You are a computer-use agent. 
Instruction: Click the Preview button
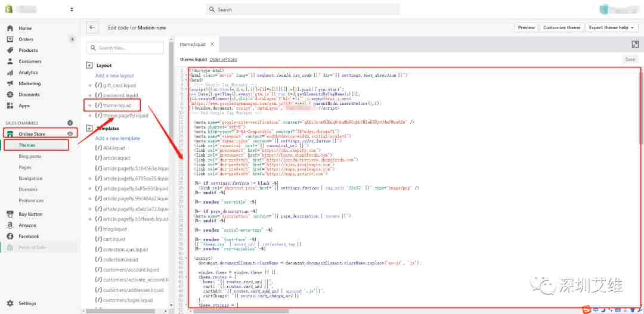coord(526,27)
